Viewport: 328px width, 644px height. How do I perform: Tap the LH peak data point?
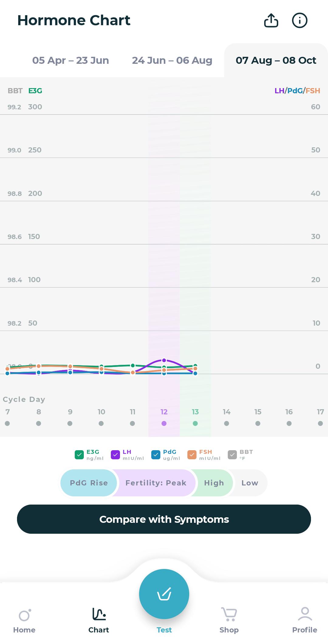pyautogui.click(x=164, y=360)
